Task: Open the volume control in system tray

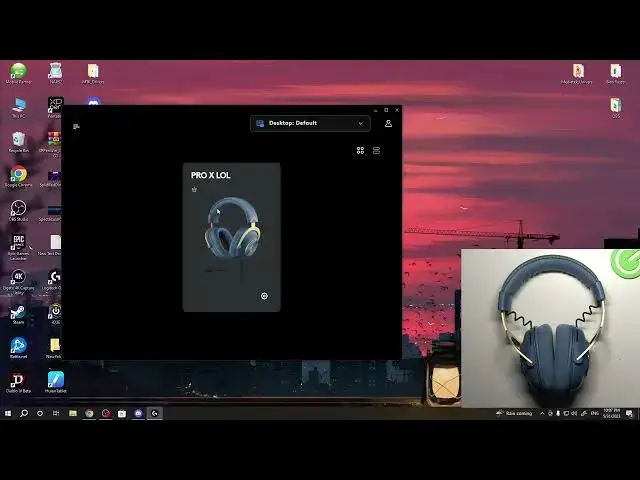Action: 574,413
